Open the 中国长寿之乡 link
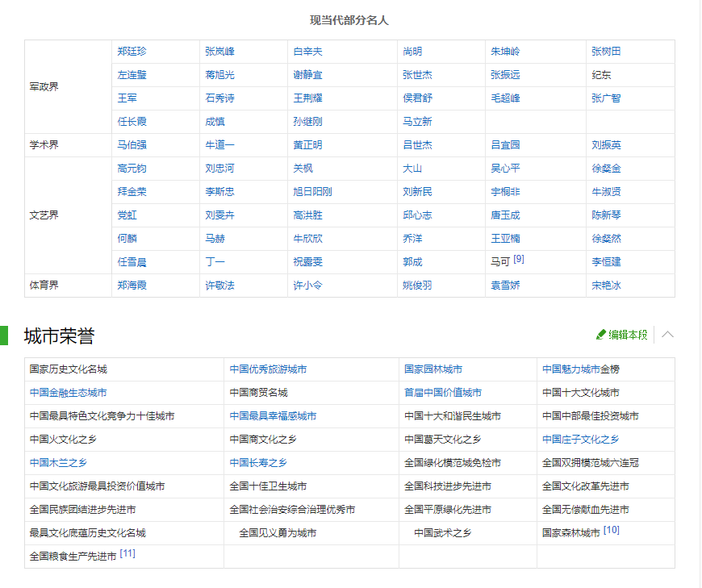702x588 pixels. [258, 463]
